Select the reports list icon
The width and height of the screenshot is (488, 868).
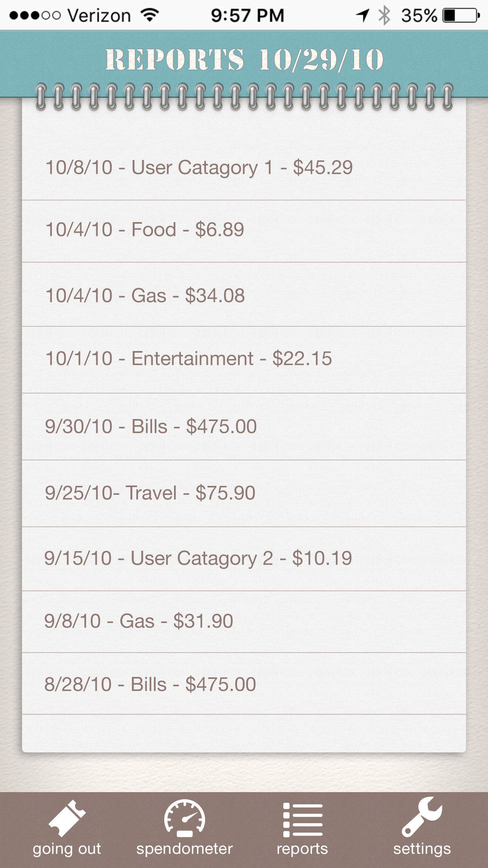tap(303, 820)
